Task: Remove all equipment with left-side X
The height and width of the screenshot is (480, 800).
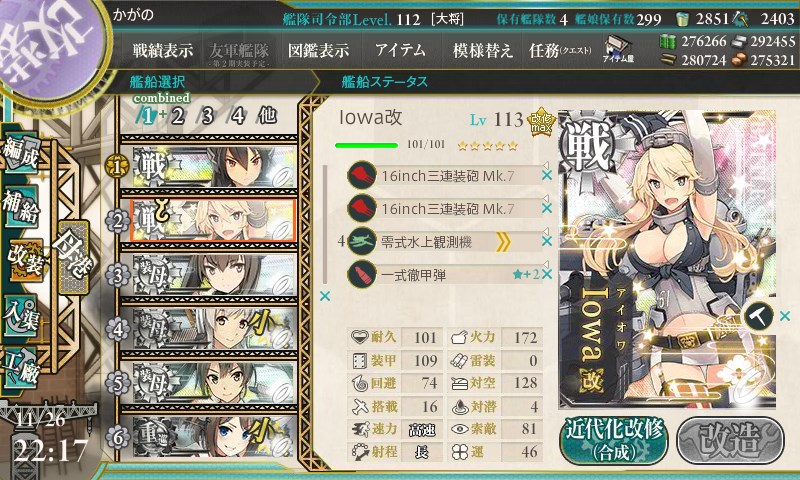Action: coord(324,296)
